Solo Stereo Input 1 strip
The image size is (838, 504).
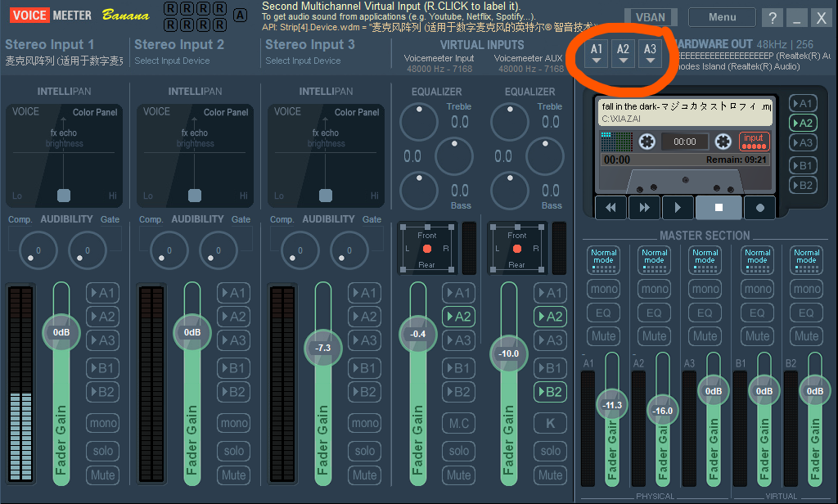tap(102, 451)
